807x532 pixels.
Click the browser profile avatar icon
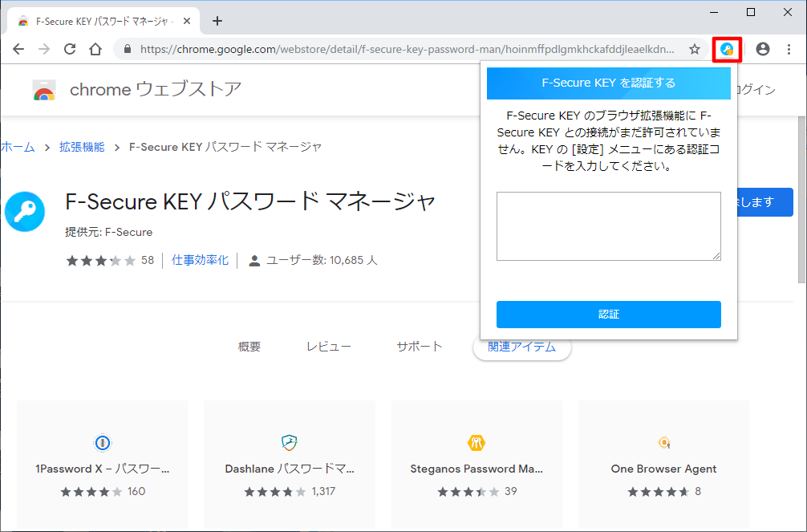click(x=763, y=49)
